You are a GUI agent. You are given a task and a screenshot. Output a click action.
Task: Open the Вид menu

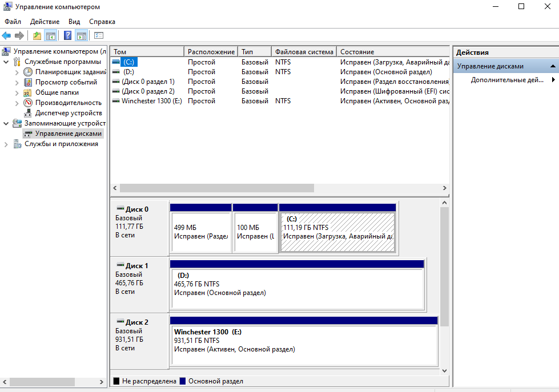(x=74, y=22)
